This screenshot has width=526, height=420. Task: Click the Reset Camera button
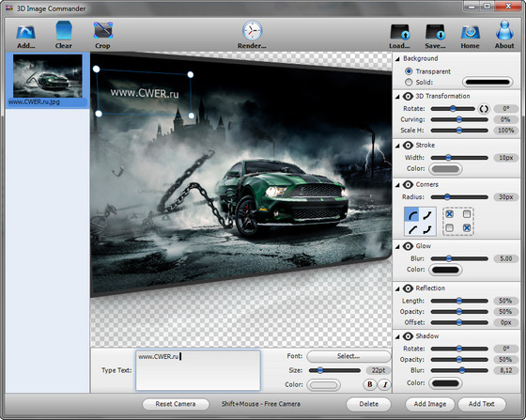(x=176, y=404)
